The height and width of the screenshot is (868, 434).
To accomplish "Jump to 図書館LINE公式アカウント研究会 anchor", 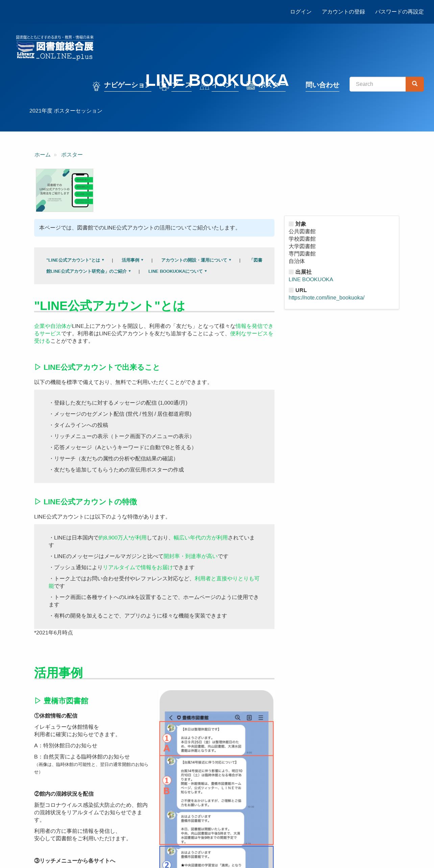I will tap(89, 271).
